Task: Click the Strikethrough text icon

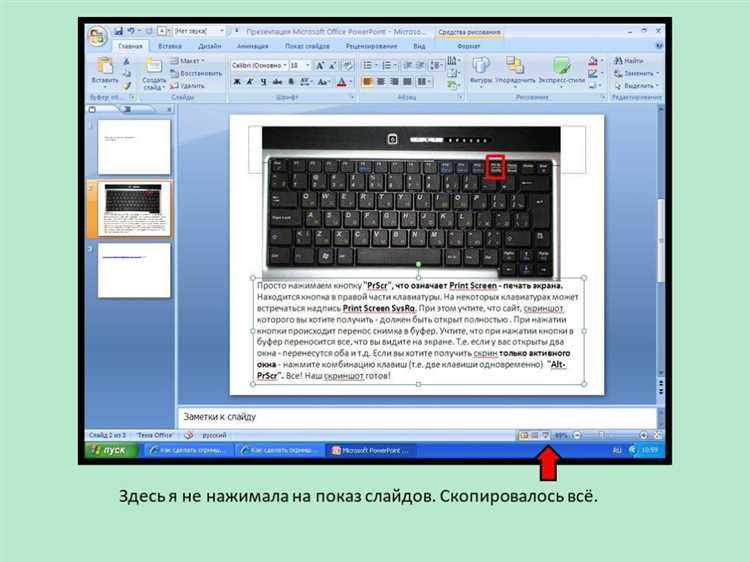Action: pyautogui.click(x=277, y=82)
